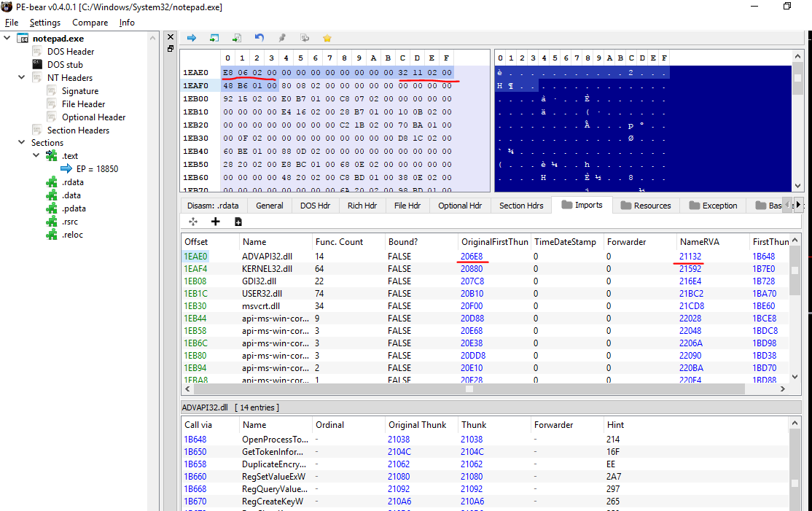
Task: Click the blue arrow icon in hex toolbar
Action: (192, 38)
